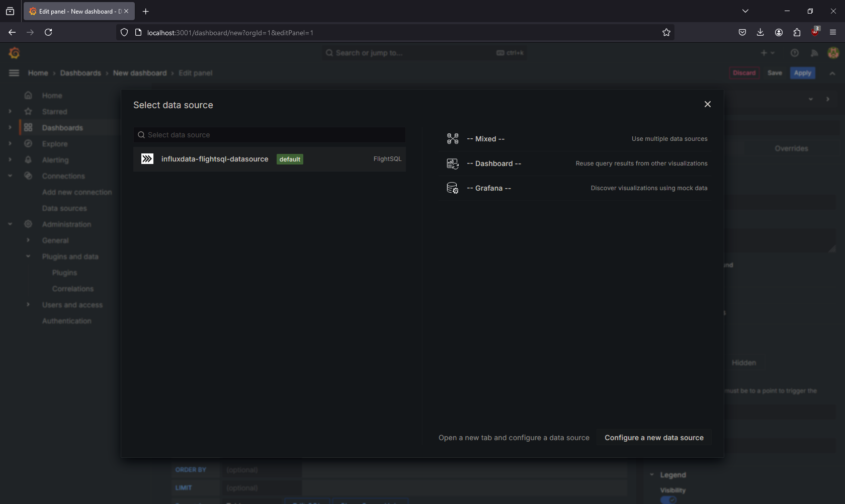Toggle the Legend Visibility switch
Image resolution: width=845 pixels, height=504 pixels.
coord(668,499)
